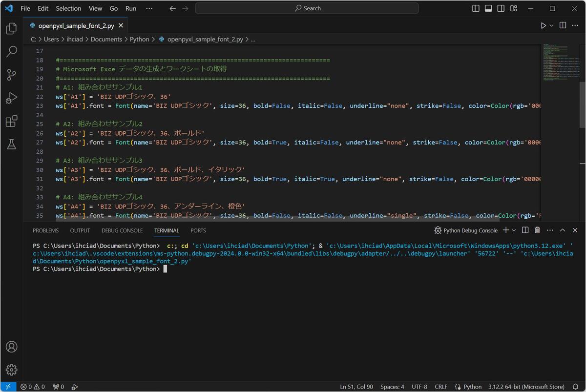The image size is (586, 392).
Task: Open the Manage gear menu
Action: (x=11, y=370)
